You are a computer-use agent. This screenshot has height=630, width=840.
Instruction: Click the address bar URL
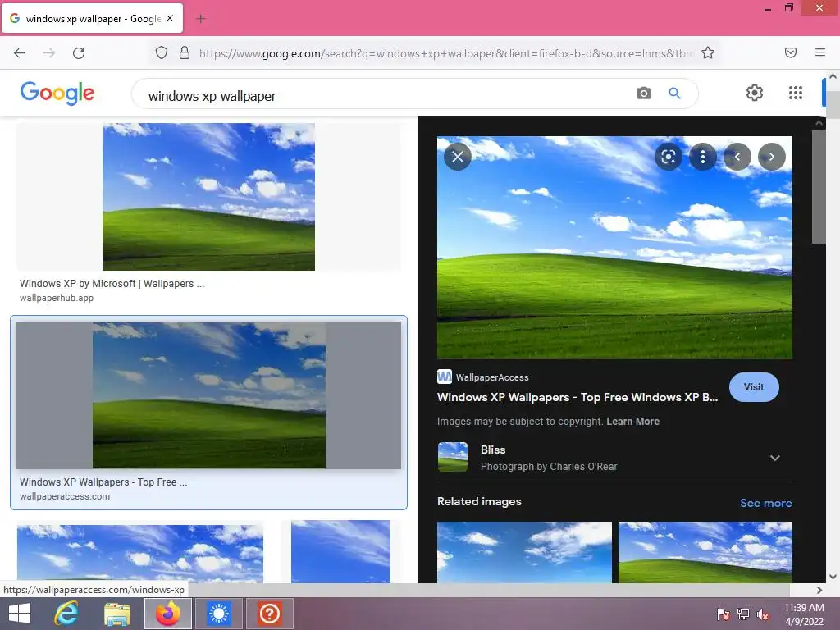(x=445, y=53)
